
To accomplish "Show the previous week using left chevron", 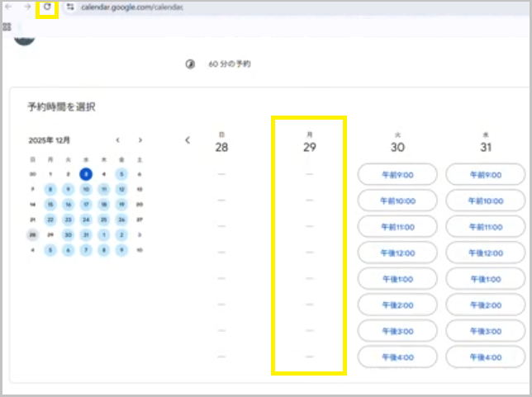I will coord(188,140).
